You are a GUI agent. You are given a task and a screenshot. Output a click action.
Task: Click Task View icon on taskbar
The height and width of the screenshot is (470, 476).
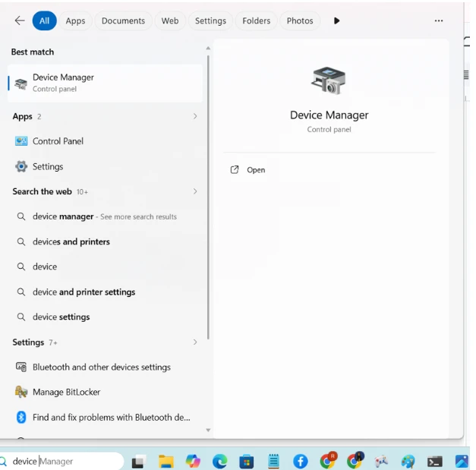[138, 462]
